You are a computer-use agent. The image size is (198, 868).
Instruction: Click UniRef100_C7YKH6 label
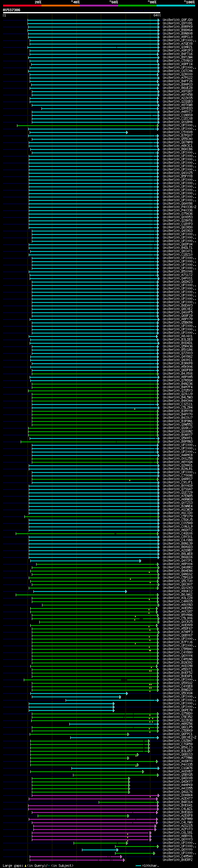click(178, 475)
